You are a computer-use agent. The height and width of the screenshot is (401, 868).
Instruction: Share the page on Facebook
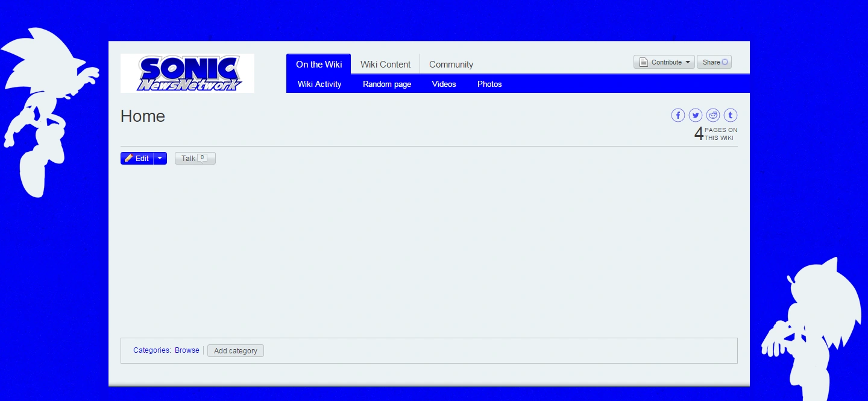click(678, 115)
